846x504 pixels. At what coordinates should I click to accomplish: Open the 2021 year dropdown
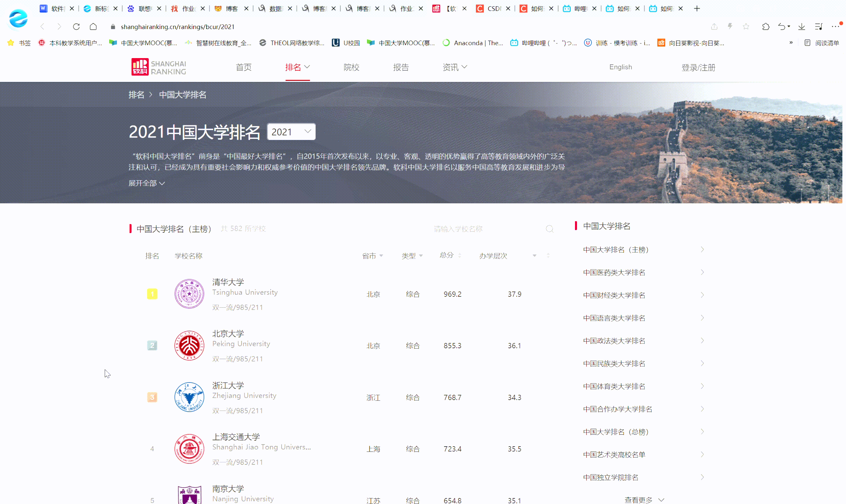(x=291, y=132)
